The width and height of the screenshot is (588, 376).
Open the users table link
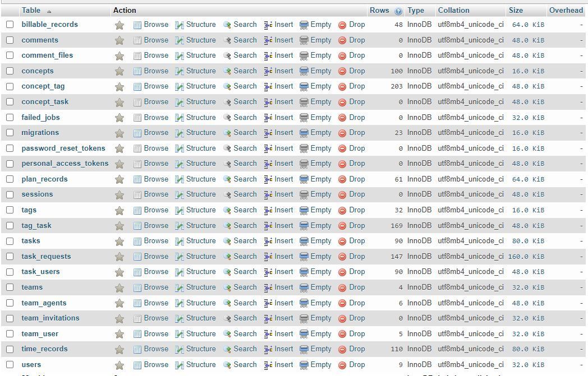(31, 364)
